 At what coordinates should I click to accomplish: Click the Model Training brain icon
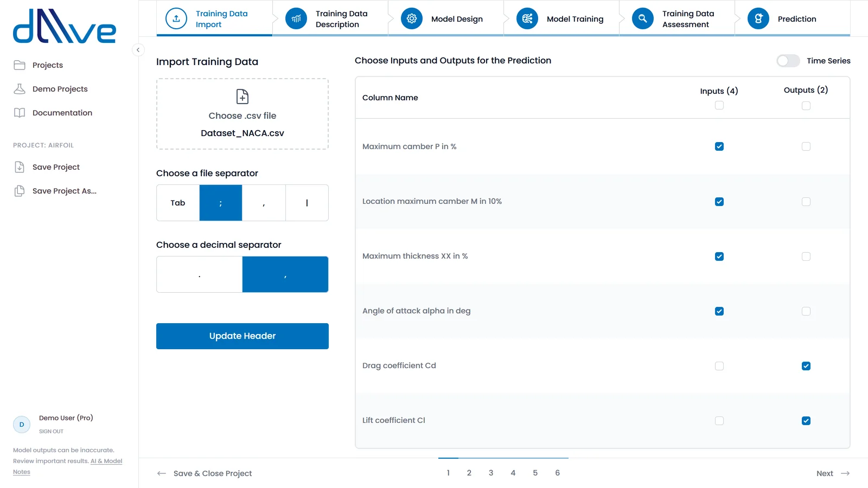coord(527,18)
